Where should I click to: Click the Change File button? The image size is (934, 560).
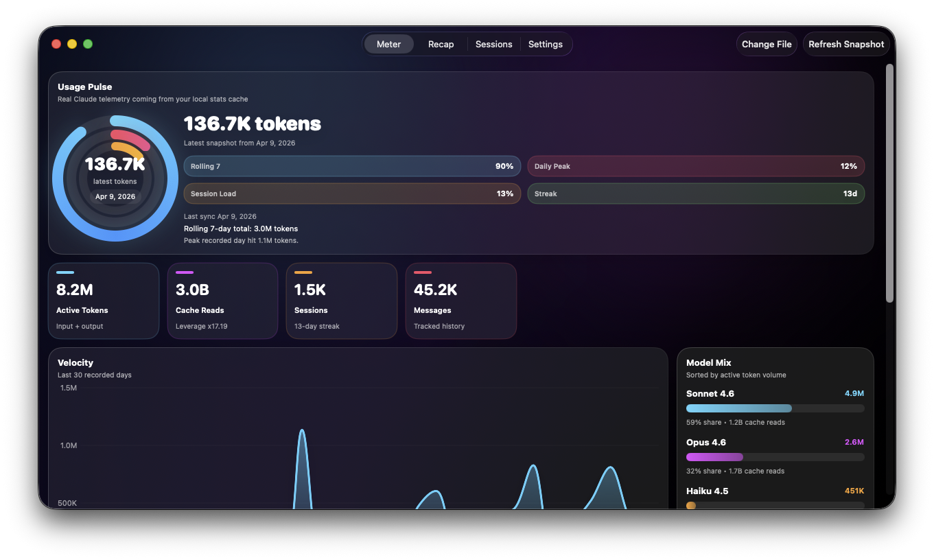pos(767,44)
